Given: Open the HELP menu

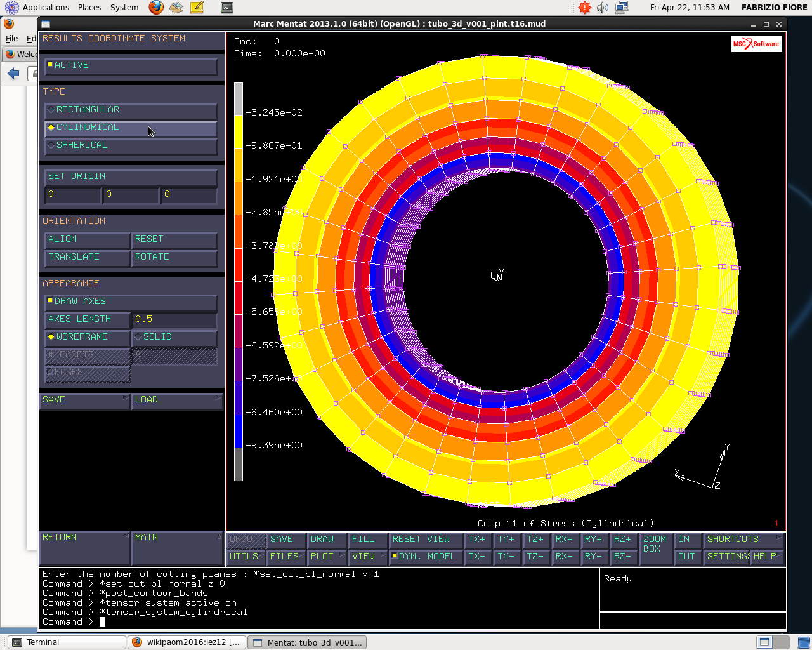Looking at the screenshot, I should coord(767,557).
